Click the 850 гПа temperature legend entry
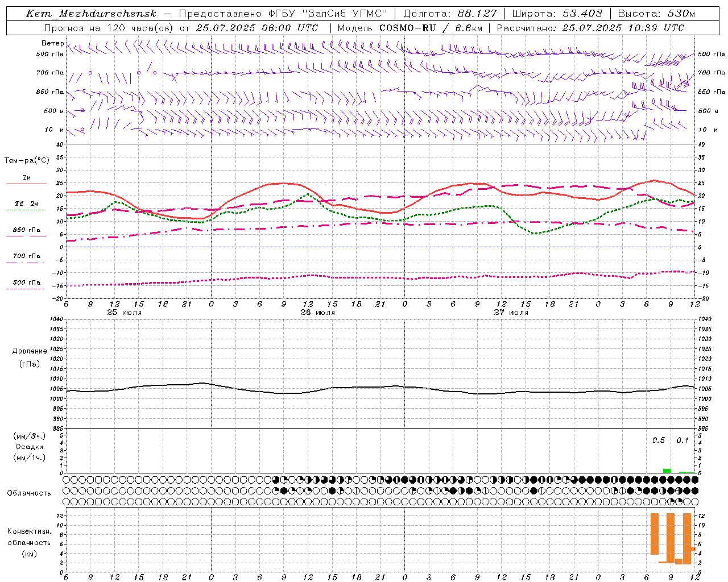The image size is (728, 582). pyautogui.click(x=26, y=230)
